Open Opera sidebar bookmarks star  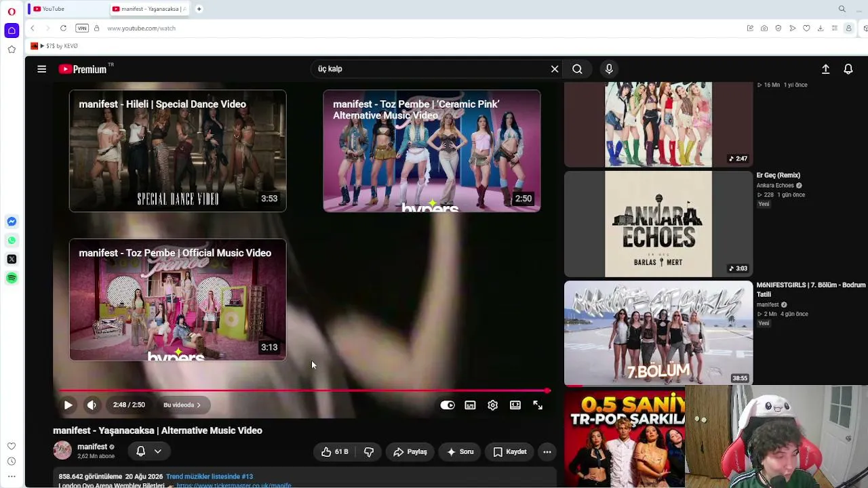click(12, 49)
